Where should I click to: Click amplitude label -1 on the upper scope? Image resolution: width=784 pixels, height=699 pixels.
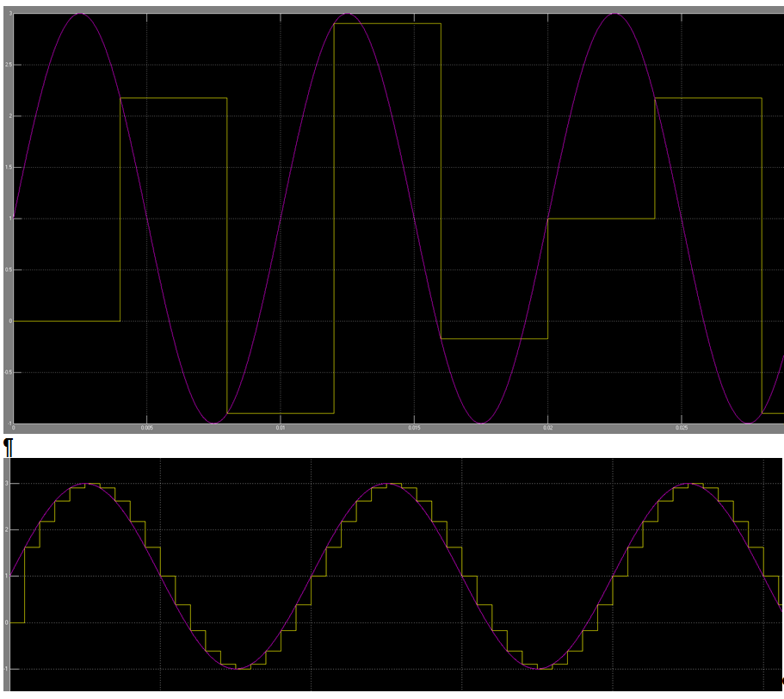pos(10,424)
